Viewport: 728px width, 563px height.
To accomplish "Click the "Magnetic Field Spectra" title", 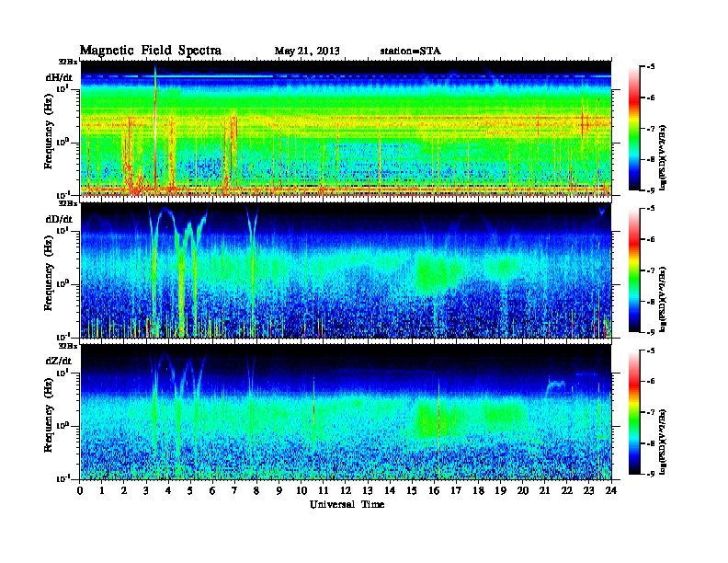I will (151, 51).
